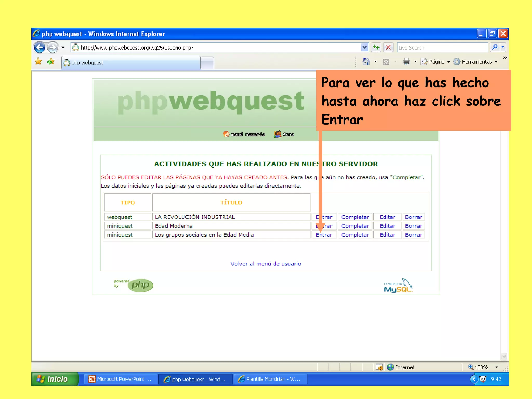Click Editar for LA REVOLUCIÓN INDUSTRIAL

pyautogui.click(x=387, y=217)
